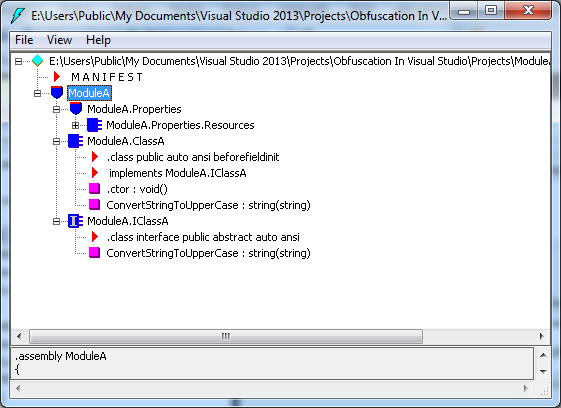This screenshot has height=408, width=561.
Task: Click red arrow beside .class interface public abstract
Action: (x=95, y=237)
